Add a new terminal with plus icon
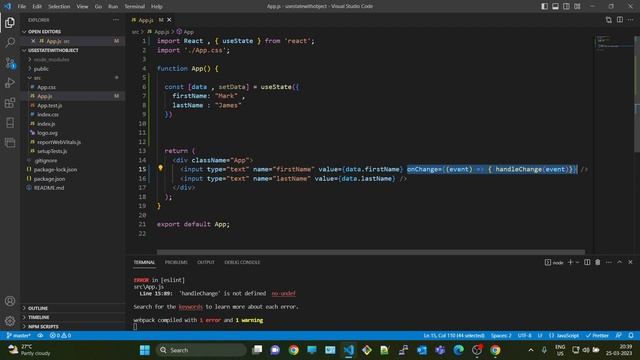This screenshot has height=360, width=640. tap(571, 262)
